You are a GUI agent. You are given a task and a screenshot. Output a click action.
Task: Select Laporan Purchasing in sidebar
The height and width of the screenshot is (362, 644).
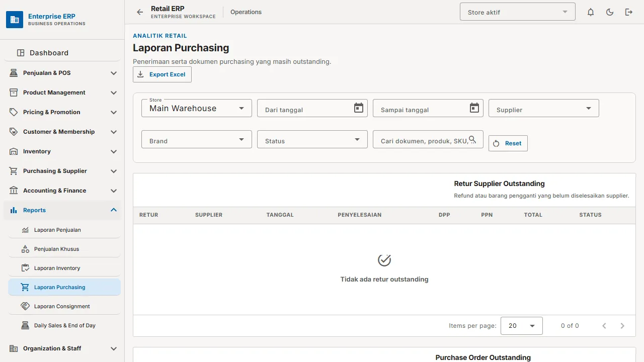pyautogui.click(x=64, y=287)
